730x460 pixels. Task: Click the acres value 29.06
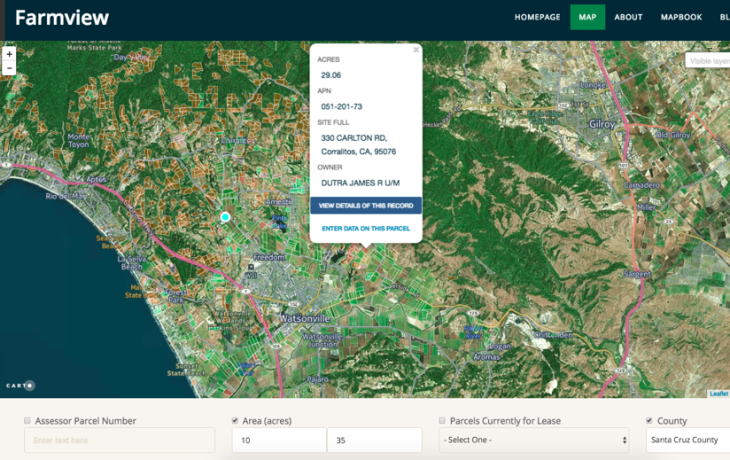pos(331,75)
